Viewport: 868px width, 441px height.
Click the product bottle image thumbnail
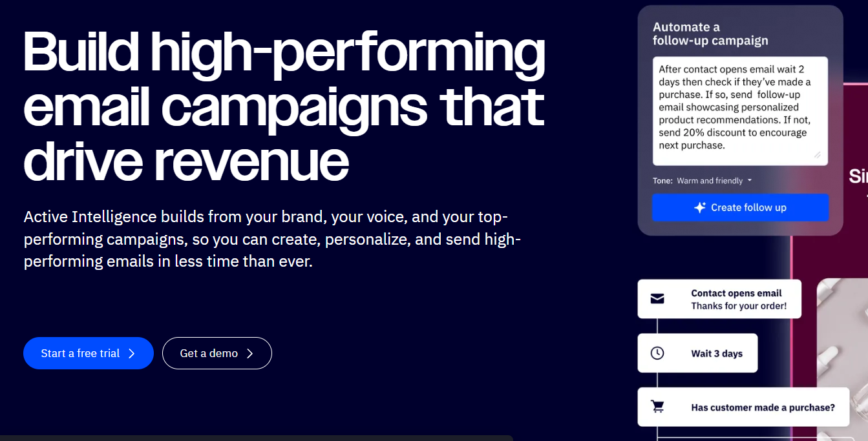(x=842, y=359)
